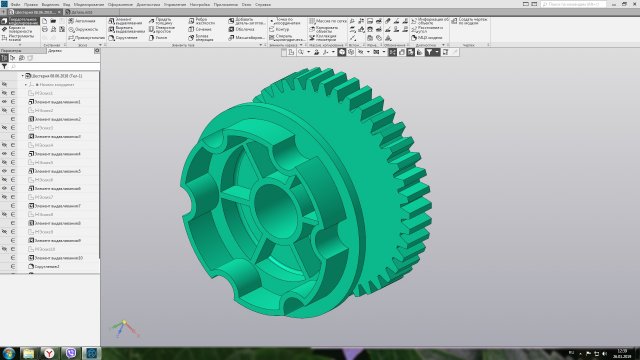The image size is (640, 360).
Task: Toggle visibility of Эскиз:3
Action: tap(4, 128)
